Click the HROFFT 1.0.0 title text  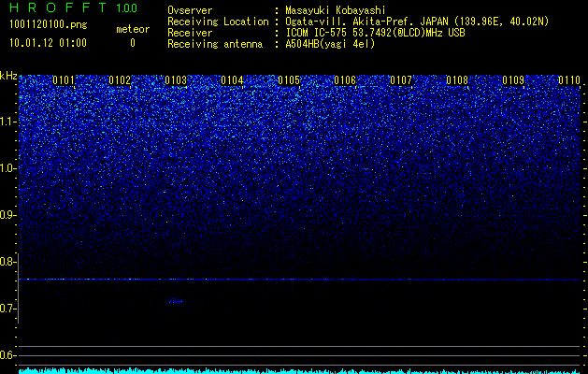click(73, 7)
